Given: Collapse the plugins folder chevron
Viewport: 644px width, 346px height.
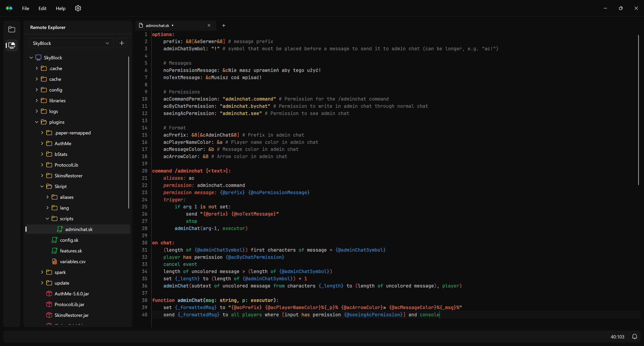Looking at the screenshot, I should 37,122.
